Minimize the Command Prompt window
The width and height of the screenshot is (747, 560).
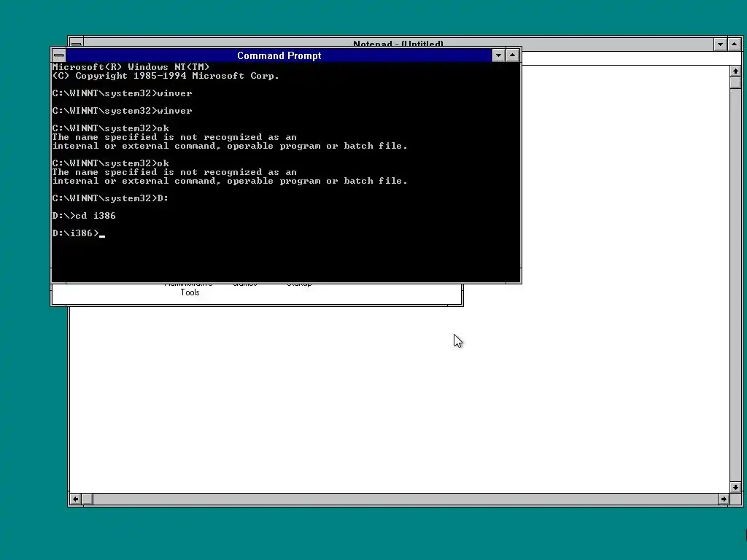(498, 55)
